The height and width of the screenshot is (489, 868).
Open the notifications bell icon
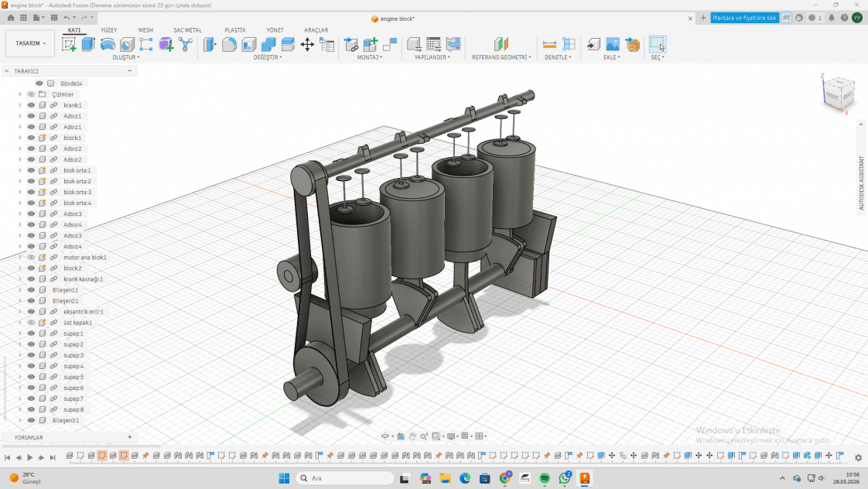[832, 18]
